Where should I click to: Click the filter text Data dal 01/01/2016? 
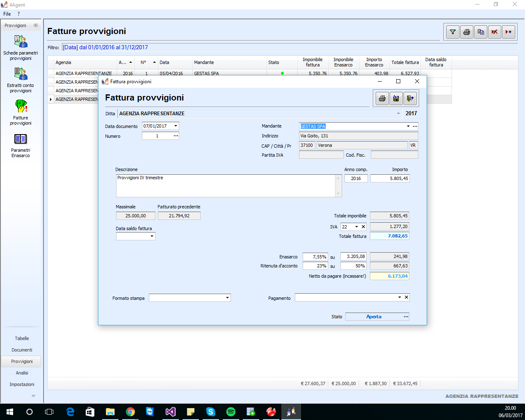(105, 47)
